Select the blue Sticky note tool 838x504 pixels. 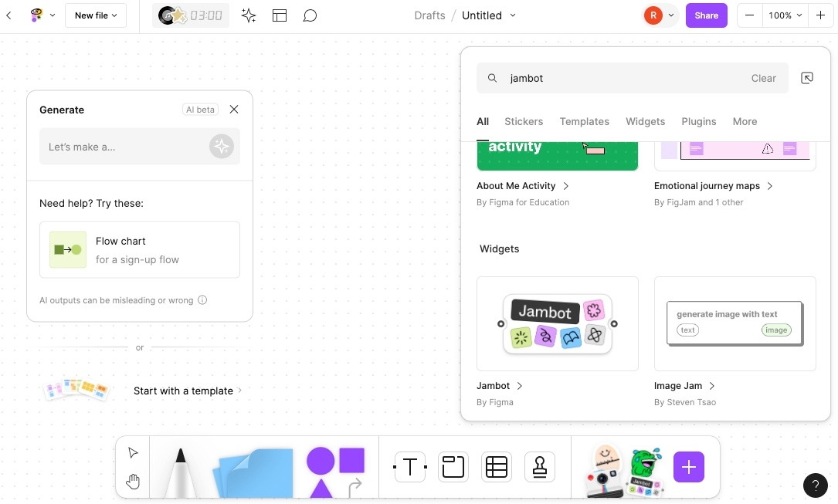click(253, 473)
